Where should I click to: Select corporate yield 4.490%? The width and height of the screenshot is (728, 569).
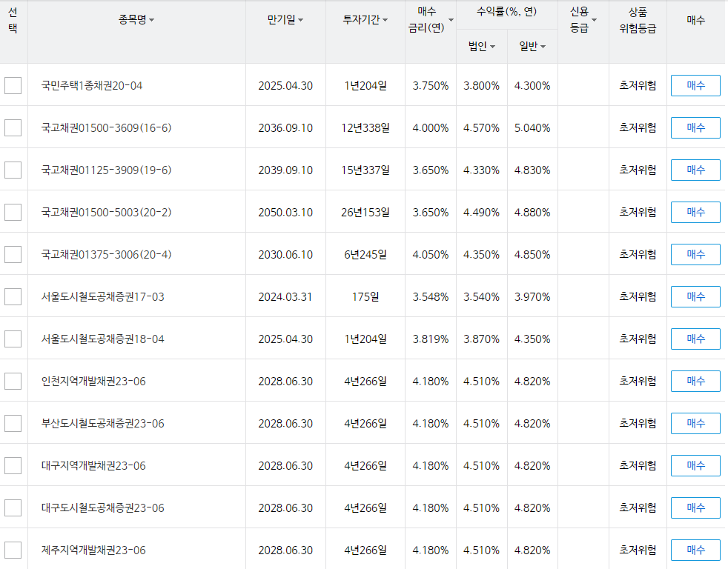click(x=481, y=213)
